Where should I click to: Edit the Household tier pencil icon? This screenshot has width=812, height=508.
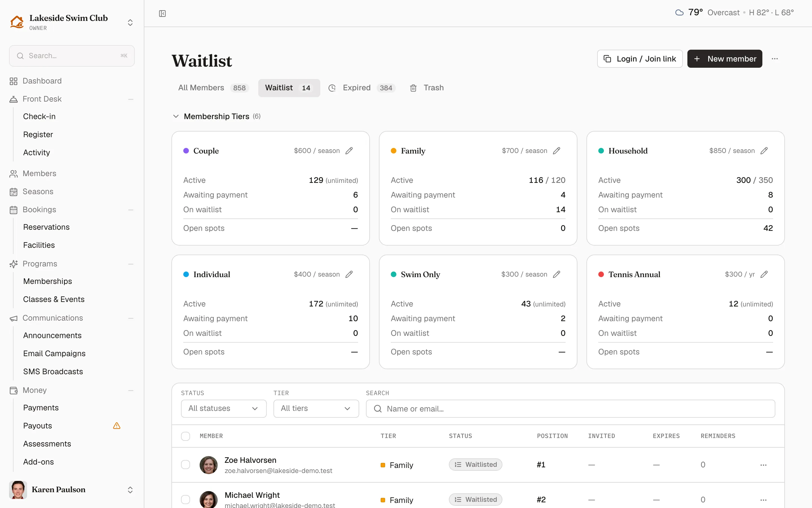coord(764,151)
